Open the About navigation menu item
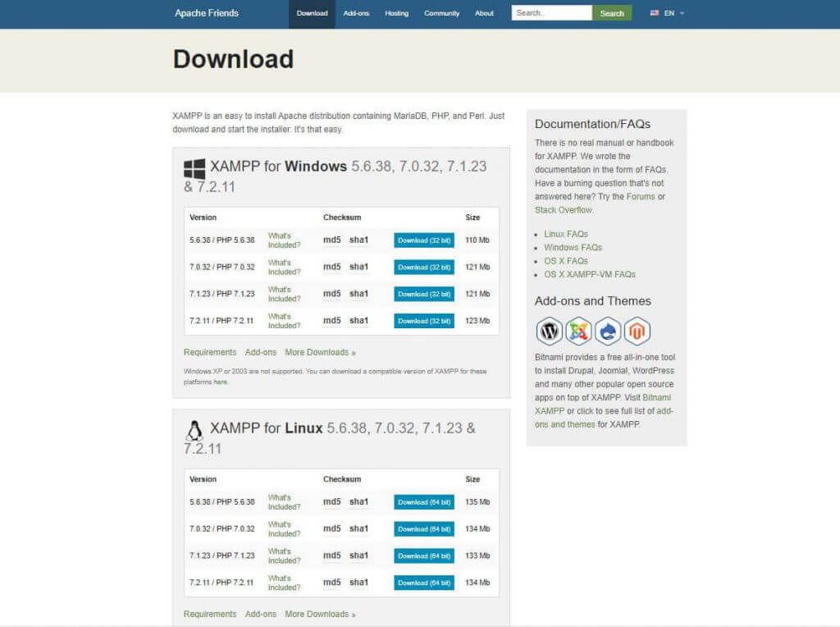Screen dimensions: 840x627 coord(484,13)
